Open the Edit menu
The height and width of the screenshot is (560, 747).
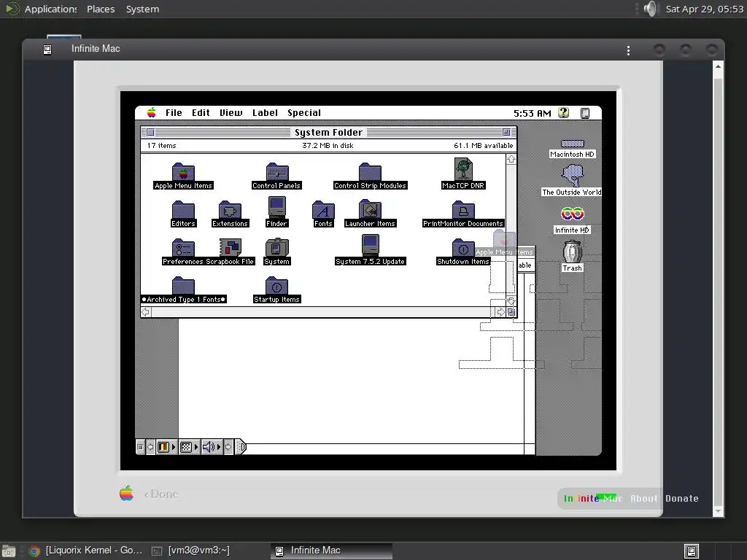[x=201, y=113]
